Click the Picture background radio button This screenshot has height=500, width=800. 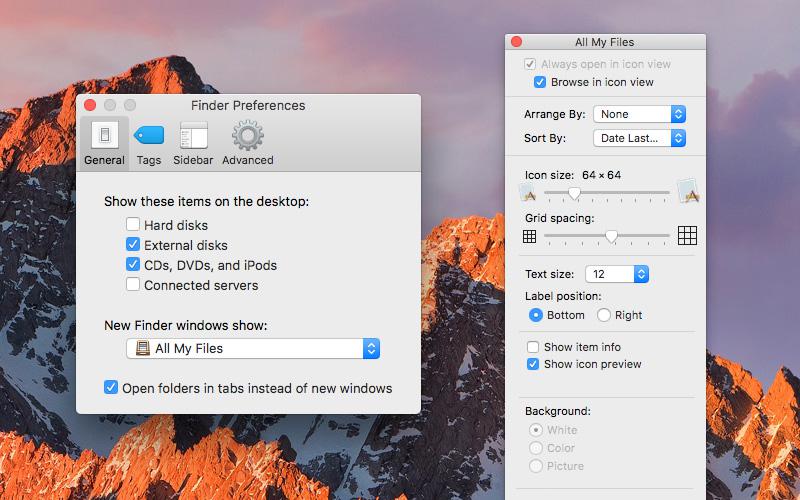(536, 466)
